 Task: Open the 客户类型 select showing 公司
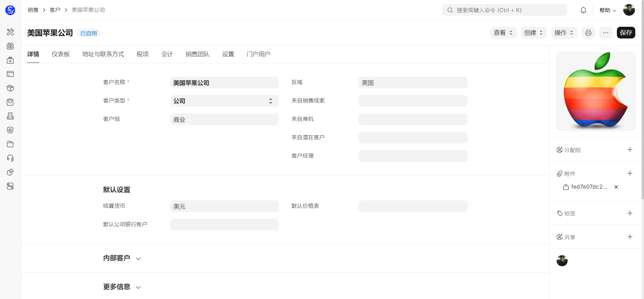(x=224, y=101)
